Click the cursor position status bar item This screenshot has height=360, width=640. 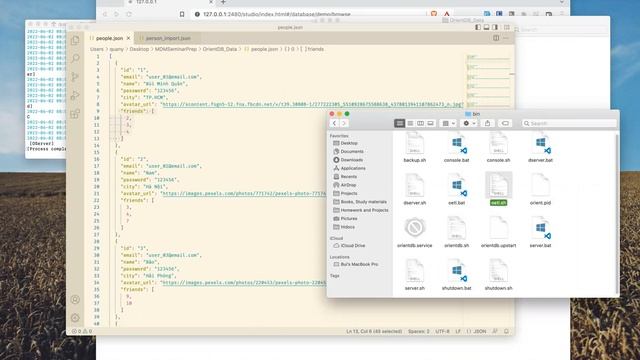(x=374, y=331)
